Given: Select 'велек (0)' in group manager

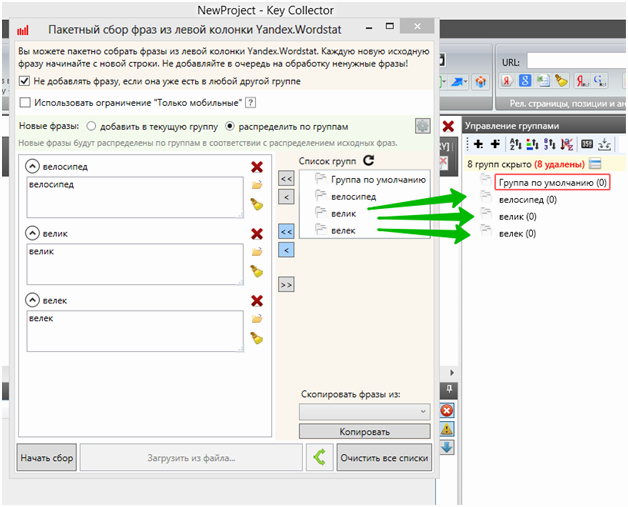Looking at the screenshot, I should pyautogui.click(x=517, y=233).
